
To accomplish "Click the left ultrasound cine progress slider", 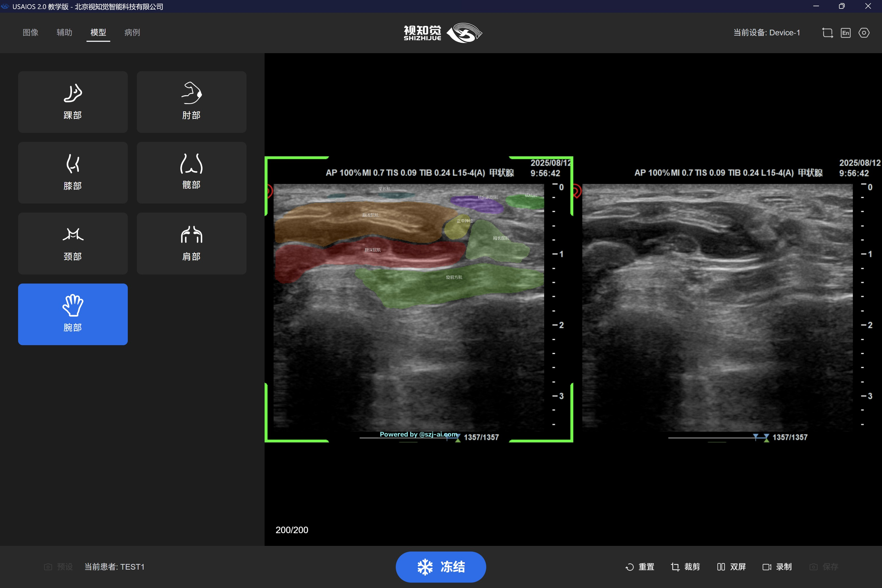I will click(x=409, y=438).
